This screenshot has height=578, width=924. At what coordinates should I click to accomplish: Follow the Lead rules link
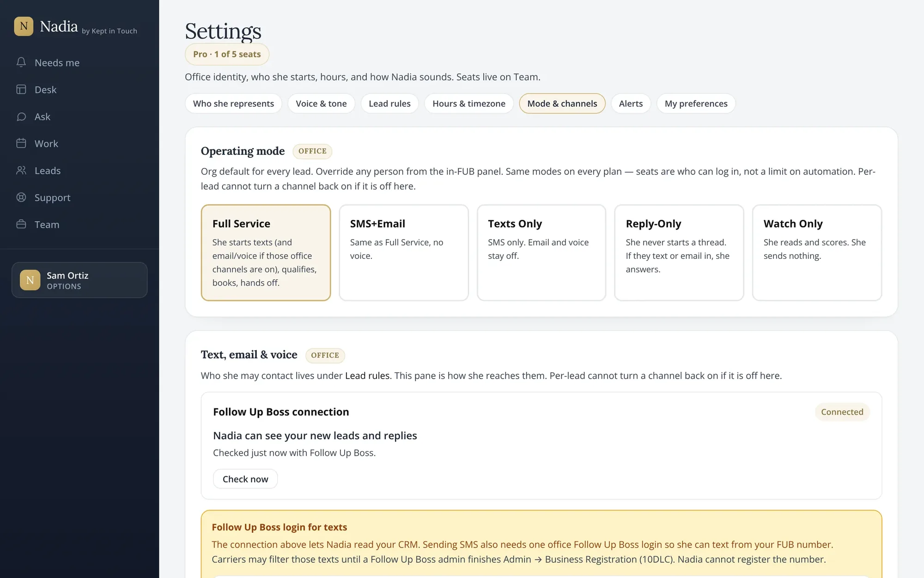(x=367, y=375)
